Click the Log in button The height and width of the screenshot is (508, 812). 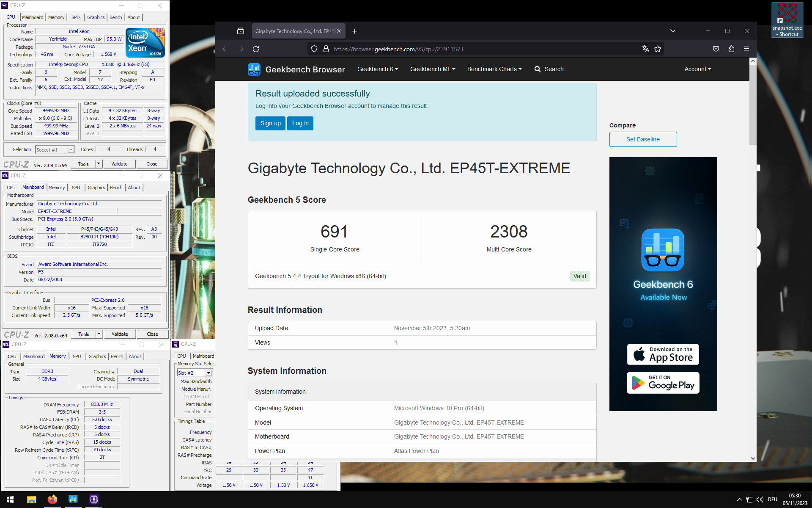(300, 123)
